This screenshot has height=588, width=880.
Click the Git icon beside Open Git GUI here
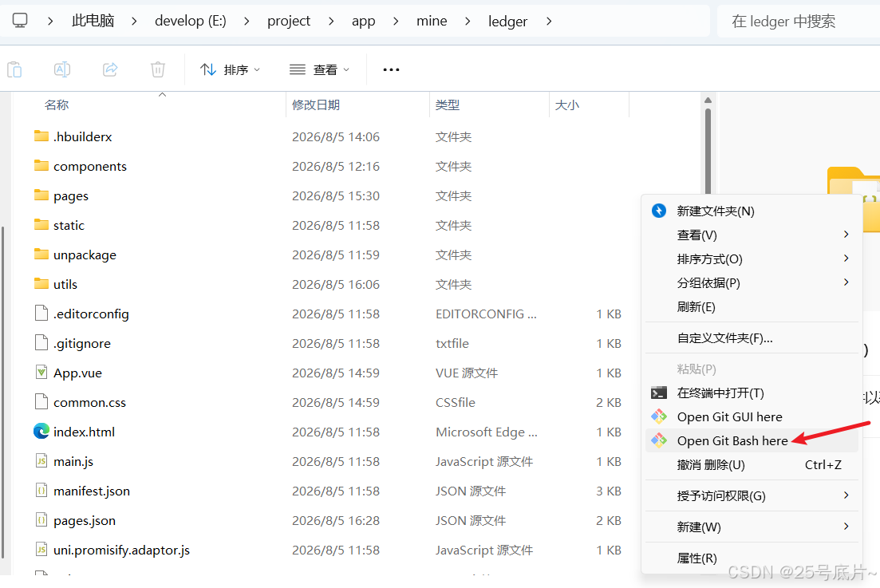(x=659, y=417)
